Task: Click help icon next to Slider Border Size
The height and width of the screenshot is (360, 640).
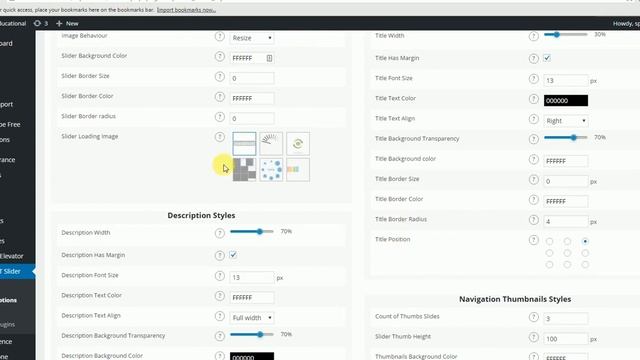Action: point(220,76)
